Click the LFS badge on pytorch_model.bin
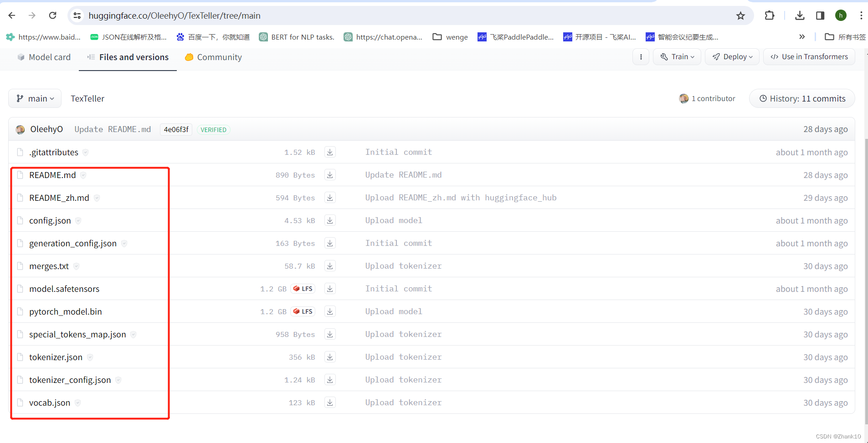This screenshot has height=443, width=868. (303, 311)
